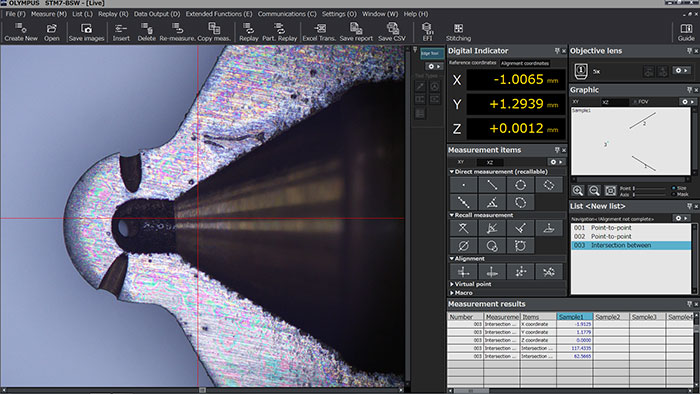Zoom out on the Graphic panel view
The image size is (700, 394).
point(594,191)
